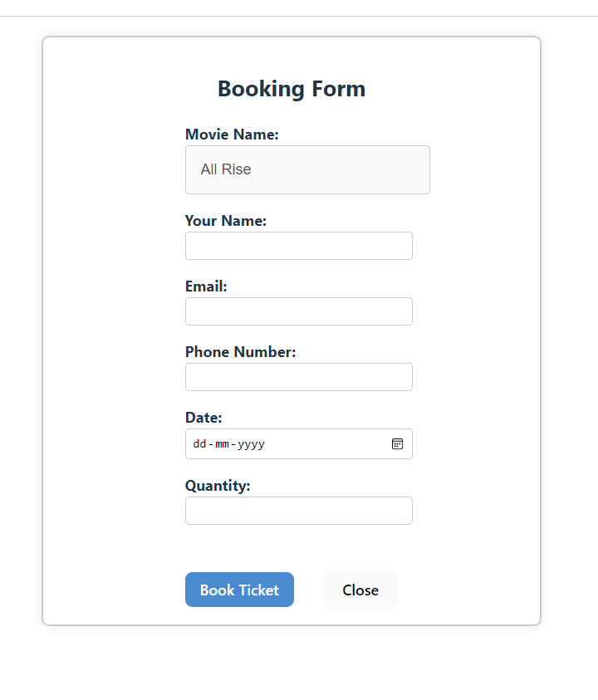Click the Date label above the picker
The image size is (598, 700).
[203, 418]
